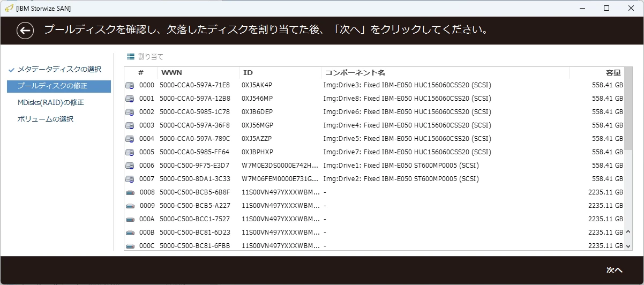Click the drive icon of row 000A

pyautogui.click(x=130, y=219)
